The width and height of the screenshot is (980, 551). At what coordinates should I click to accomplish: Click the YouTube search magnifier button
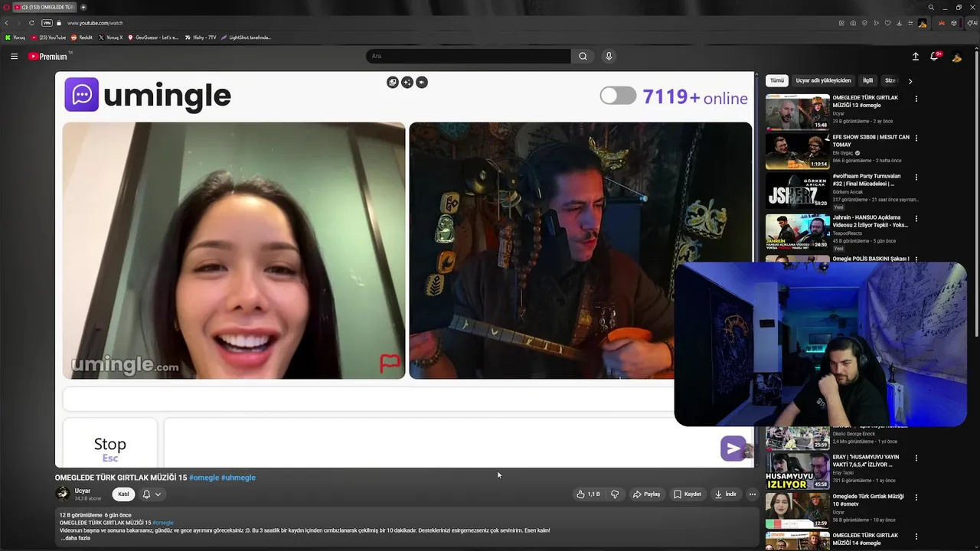click(583, 56)
